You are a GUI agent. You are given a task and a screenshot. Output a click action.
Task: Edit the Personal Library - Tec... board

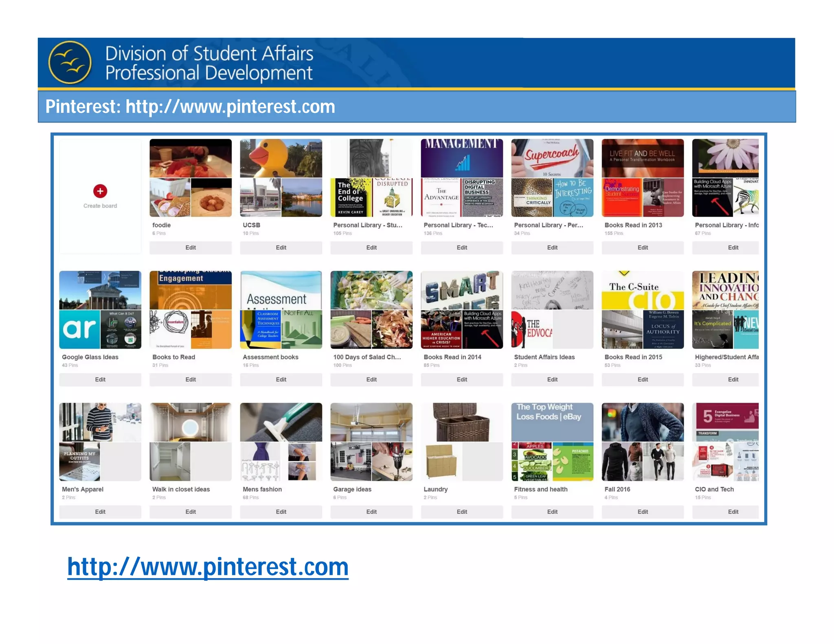[462, 248]
